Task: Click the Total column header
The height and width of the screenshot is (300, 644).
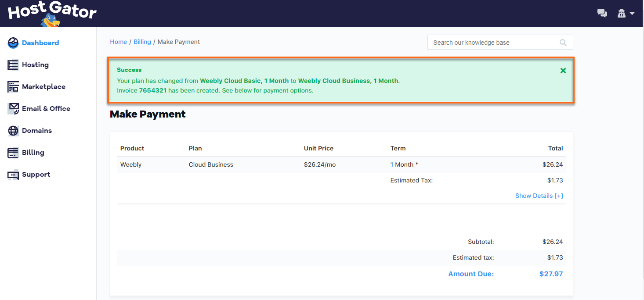Action: pos(555,148)
